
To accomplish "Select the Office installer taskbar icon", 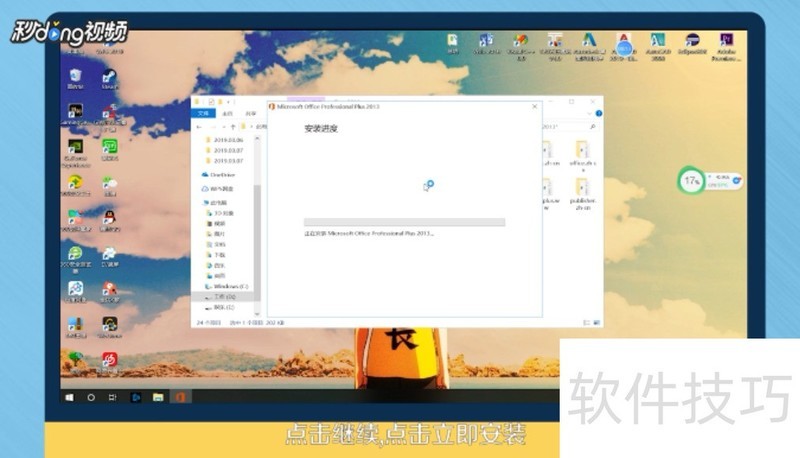I will 180,397.
